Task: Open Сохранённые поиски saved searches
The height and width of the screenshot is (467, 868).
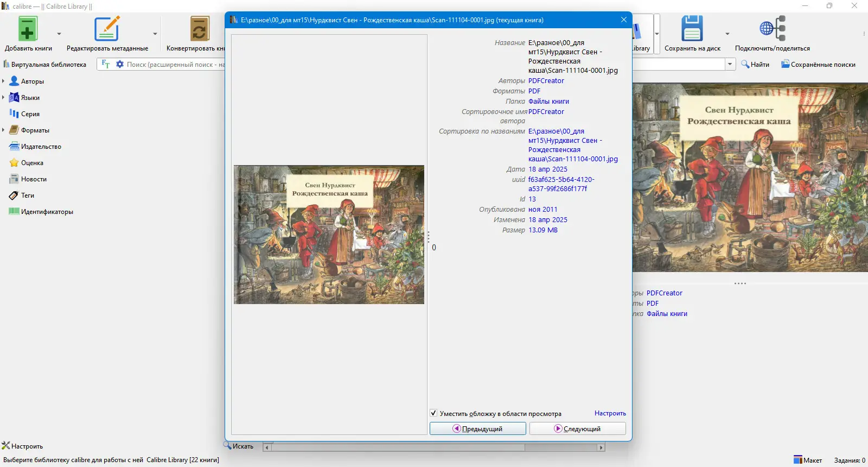Action: click(818, 64)
